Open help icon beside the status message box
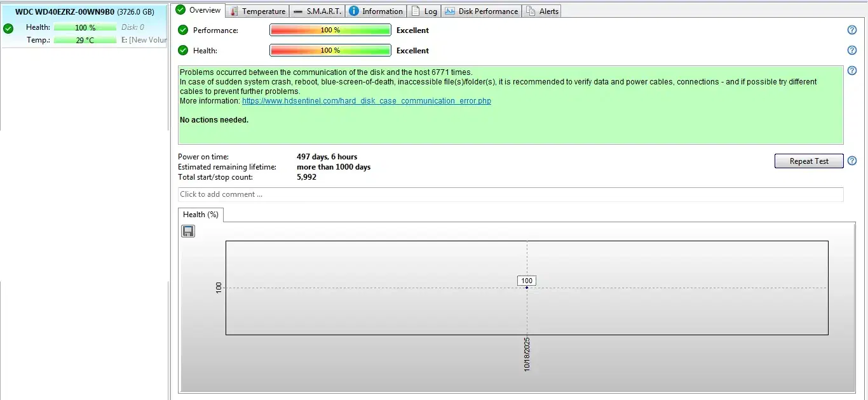The image size is (868, 400). 852,70
